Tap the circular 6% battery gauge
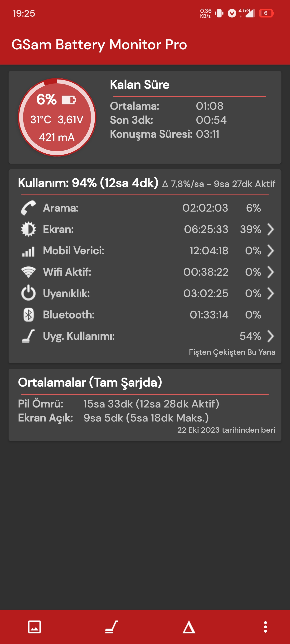This screenshot has height=644, width=290. 57,117
